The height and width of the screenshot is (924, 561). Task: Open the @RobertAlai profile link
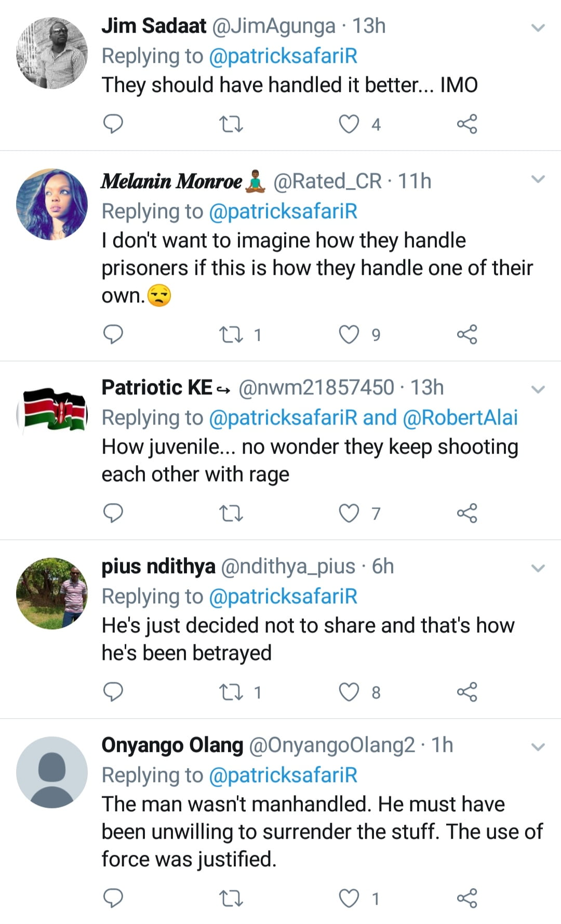pyautogui.click(x=460, y=417)
